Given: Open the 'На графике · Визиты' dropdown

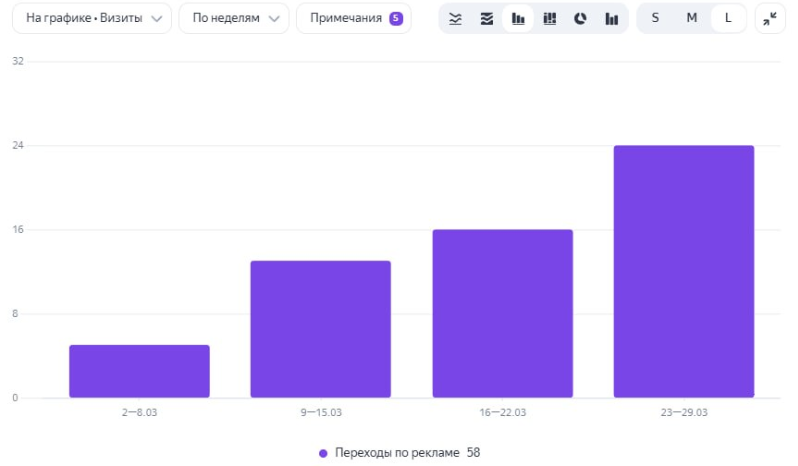Looking at the screenshot, I should 92,18.
